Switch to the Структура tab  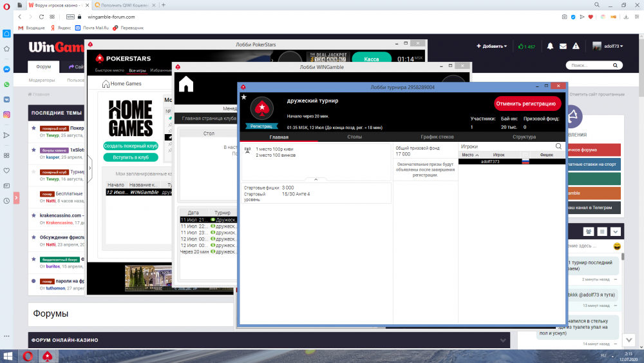pyautogui.click(x=524, y=137)
